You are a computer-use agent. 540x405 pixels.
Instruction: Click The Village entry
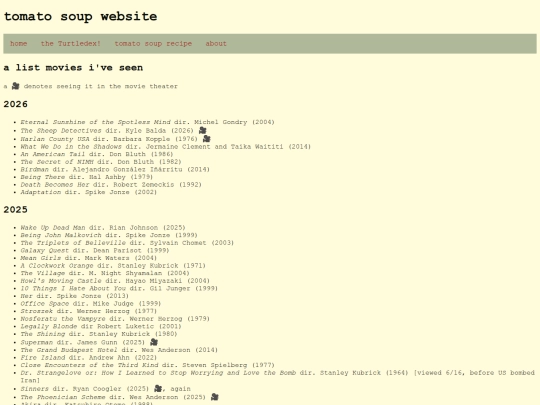[x=105, y=273]
